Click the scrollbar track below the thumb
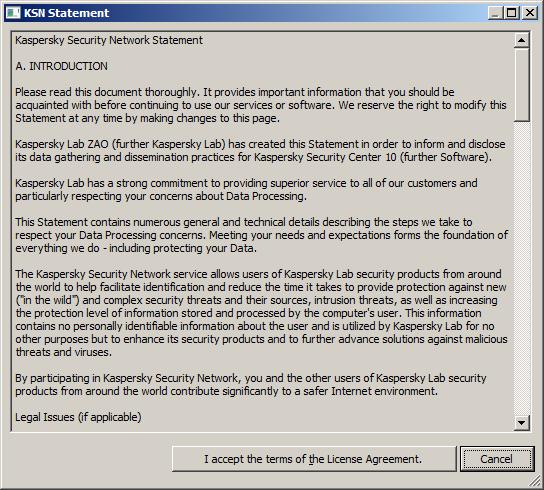The height and width of the screenshot is (490, 544). coord(521,268)
